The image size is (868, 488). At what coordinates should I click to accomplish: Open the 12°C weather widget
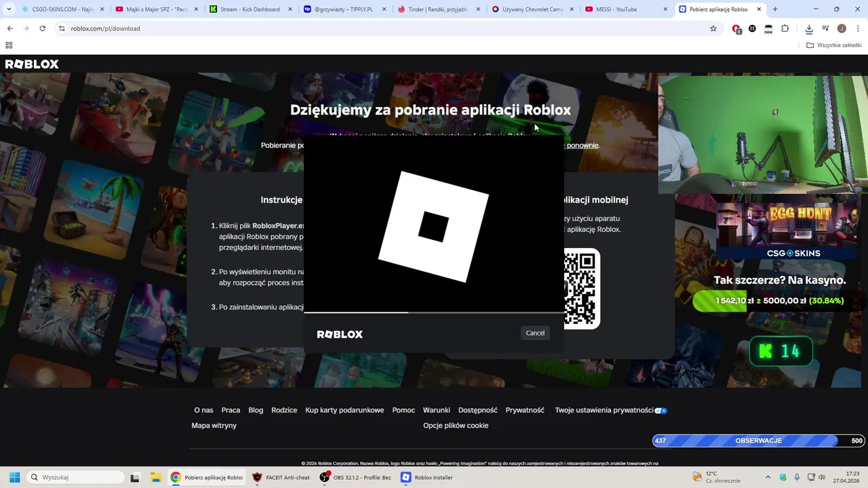point(716,477)
